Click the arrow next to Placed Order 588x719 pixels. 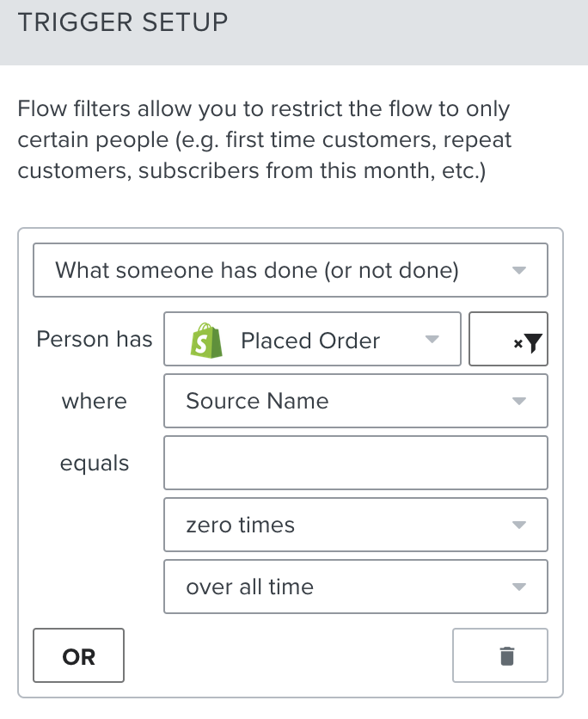click(432, 340)
